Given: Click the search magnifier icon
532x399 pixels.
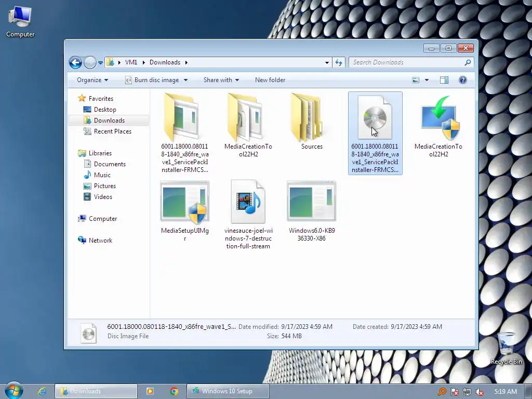Looking at the screenshot, I should [x=468, y=62].
